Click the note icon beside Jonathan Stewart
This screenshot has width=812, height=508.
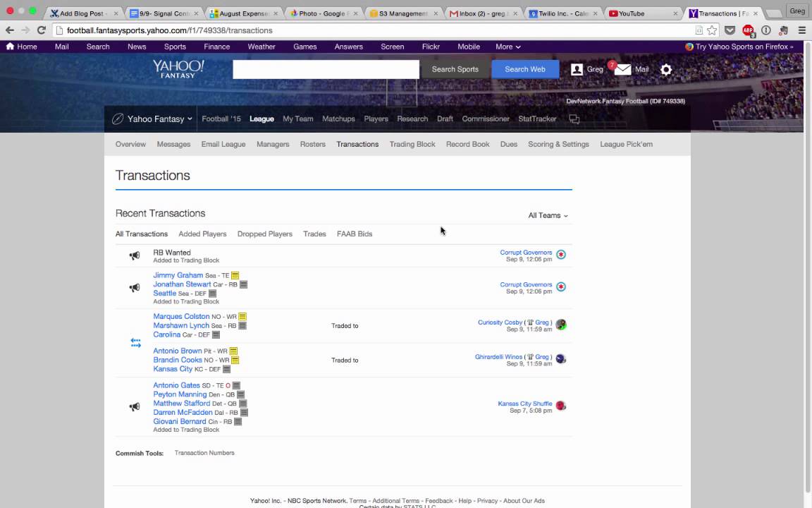point(243,284)
